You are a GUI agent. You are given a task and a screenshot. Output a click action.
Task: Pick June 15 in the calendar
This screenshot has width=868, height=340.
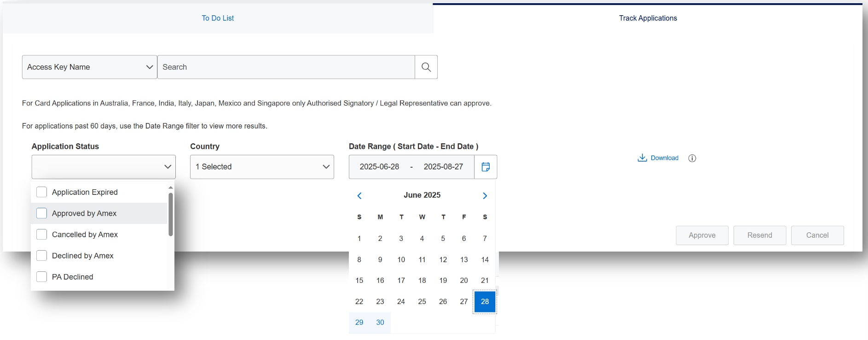point(359,281)
